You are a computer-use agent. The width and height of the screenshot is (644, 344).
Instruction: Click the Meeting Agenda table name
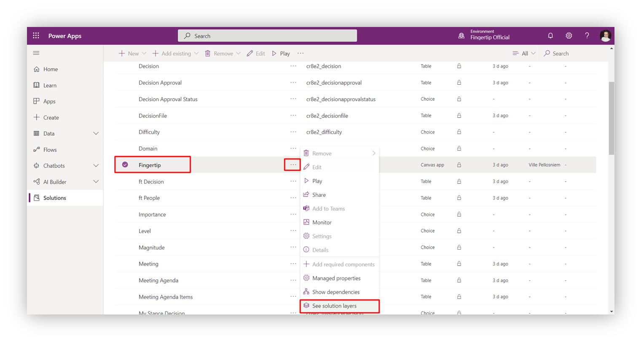click(158, 280)
